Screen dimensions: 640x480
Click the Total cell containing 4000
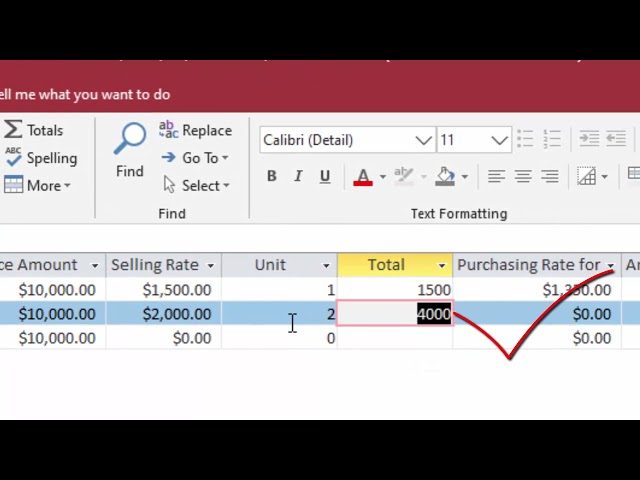(395, 314)
